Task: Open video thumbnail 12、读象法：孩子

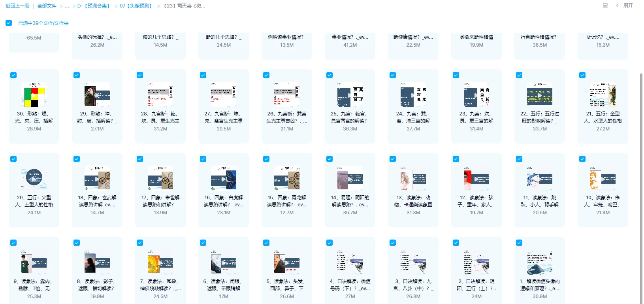Action: tap(476, 179)
